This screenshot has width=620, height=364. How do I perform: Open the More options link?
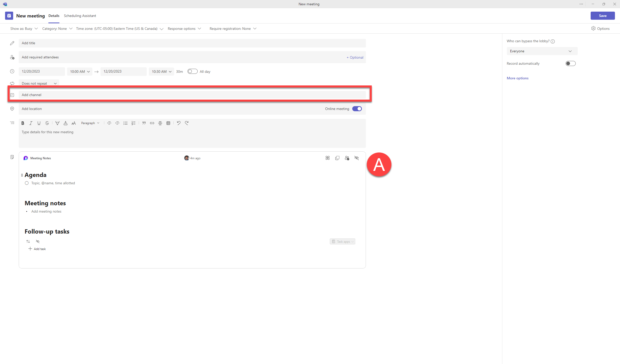518,78
